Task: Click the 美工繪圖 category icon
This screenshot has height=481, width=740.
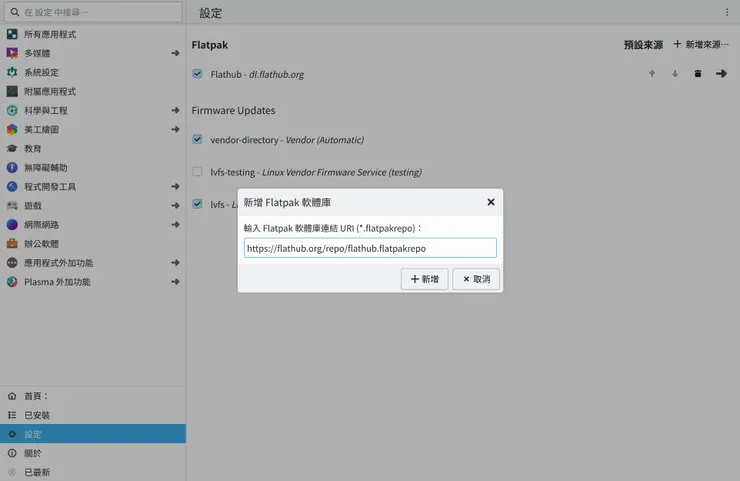Action: (12, 129)
